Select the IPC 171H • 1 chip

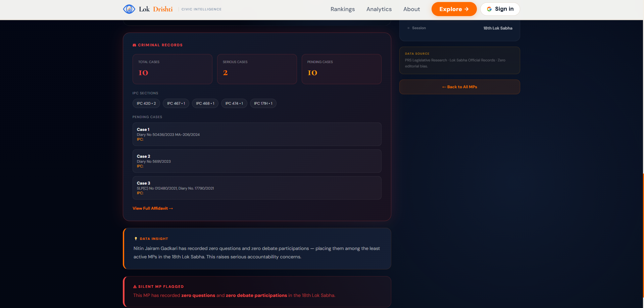tap(263, 103)
